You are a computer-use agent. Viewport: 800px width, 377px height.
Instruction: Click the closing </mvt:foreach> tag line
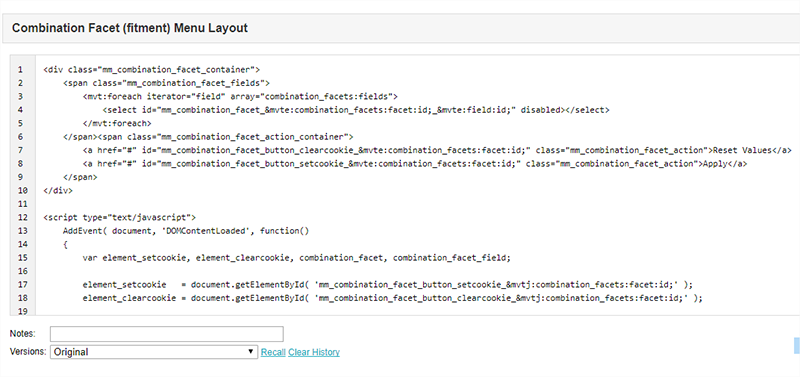pos(117,123)
